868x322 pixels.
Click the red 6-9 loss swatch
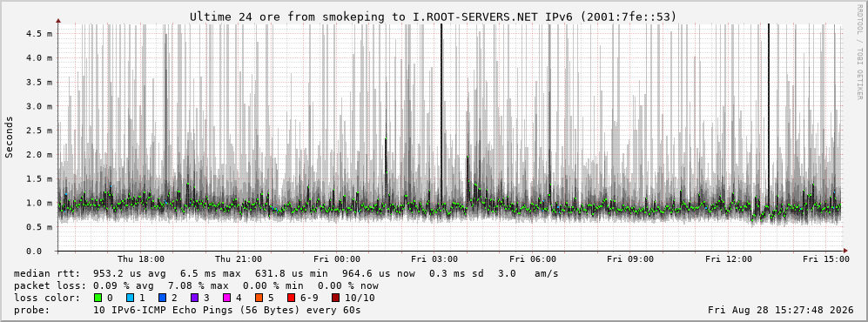(291, 299)
